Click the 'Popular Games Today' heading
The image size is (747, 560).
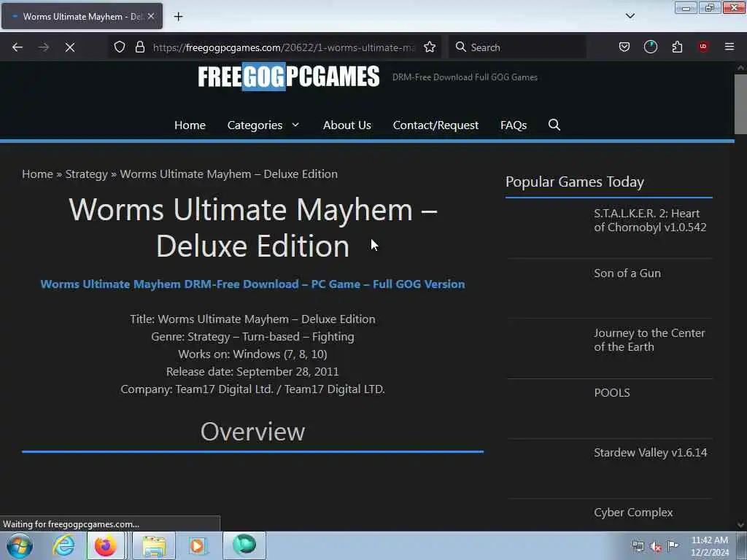click(x=575, y=182)
